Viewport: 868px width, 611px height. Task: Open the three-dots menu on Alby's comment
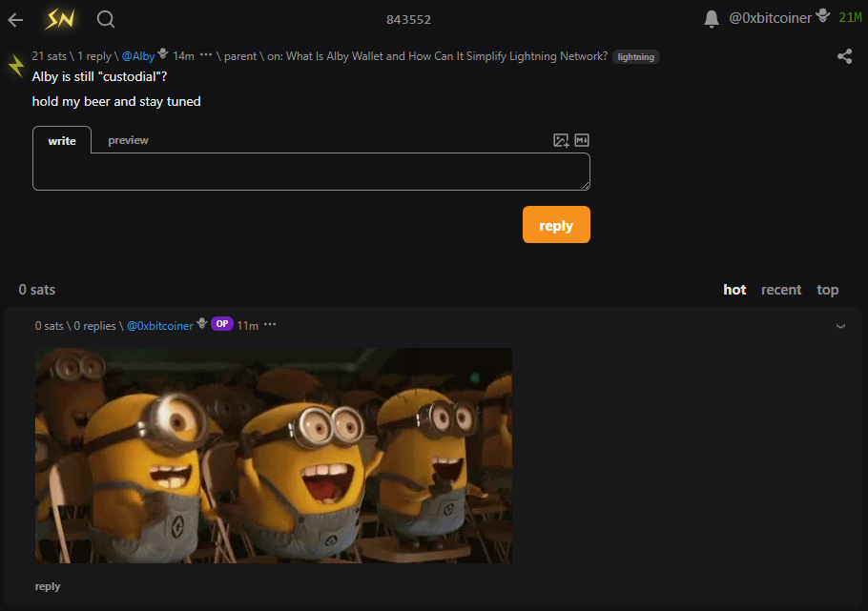point(206,56)
